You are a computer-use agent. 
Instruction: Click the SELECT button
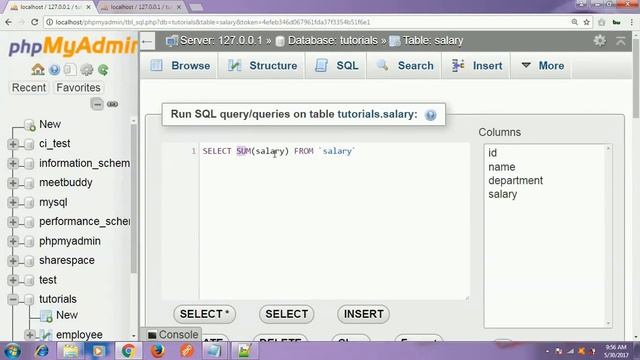287,314
